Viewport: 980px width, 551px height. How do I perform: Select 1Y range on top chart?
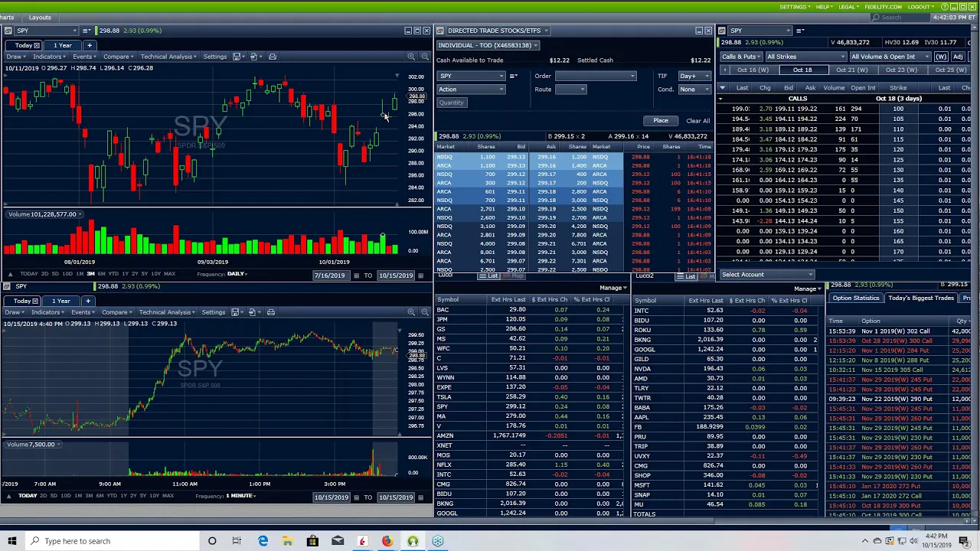point(125,274)
